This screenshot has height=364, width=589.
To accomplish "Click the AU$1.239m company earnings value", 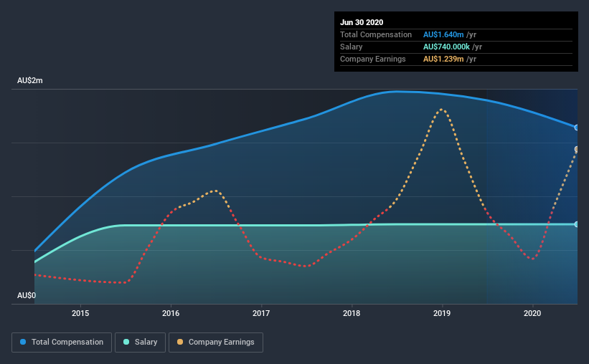I will click(443, 59).
